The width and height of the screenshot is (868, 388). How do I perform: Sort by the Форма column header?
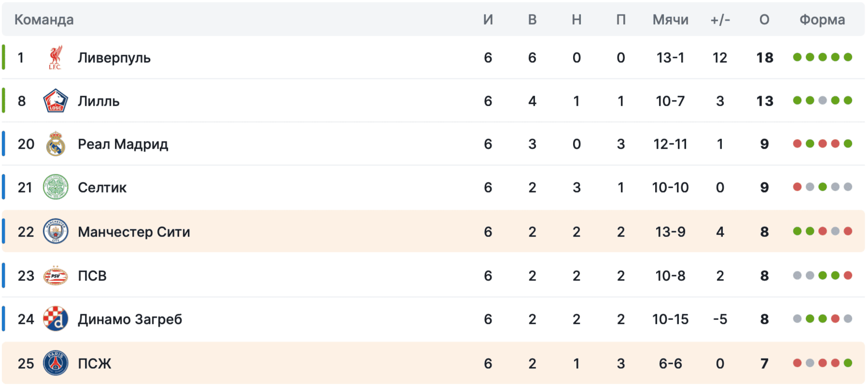click(x=822, y=20)
